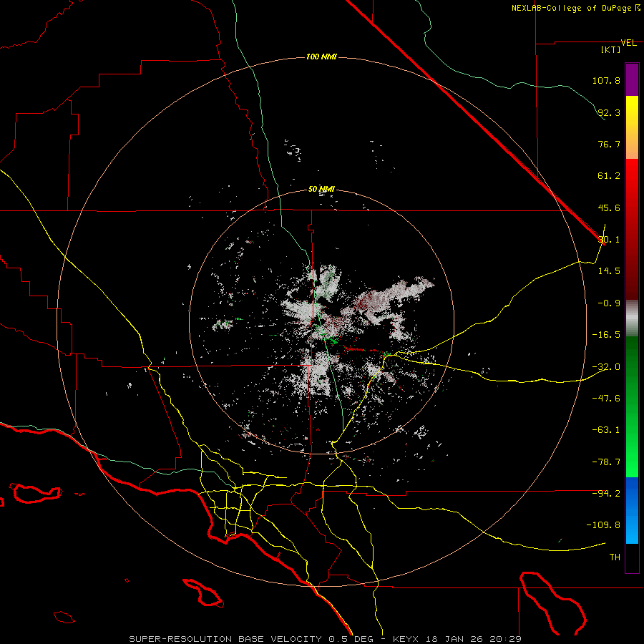The height and width of the screenshot is (644, 644).
Task: Select the 14.5 legend value
Action: pos(609,271)
